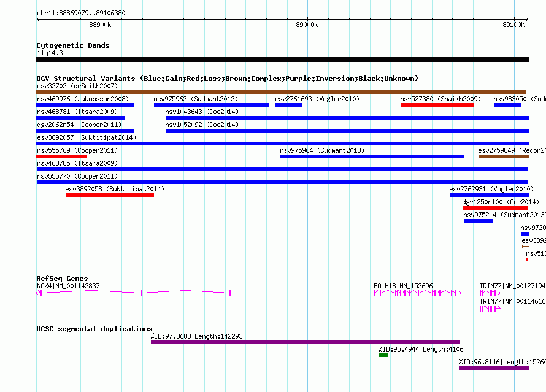This screenshot has width=546, height=392.
Task: Click the DGV Structural Variants track title
Action: [x=228, y=79]
